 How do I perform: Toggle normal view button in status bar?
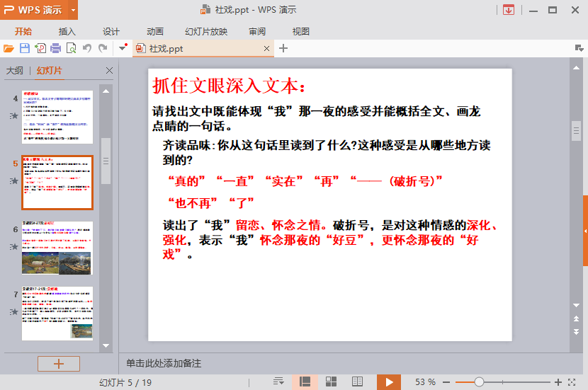(305, 382)
